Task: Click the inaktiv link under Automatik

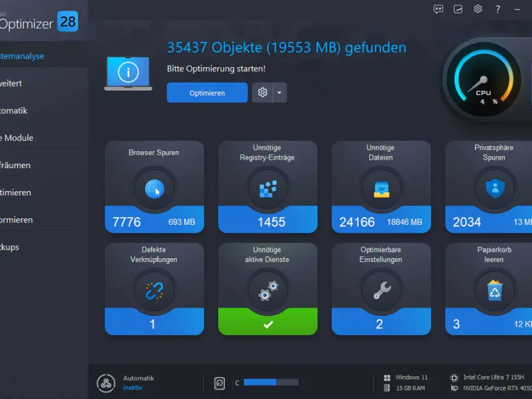Action: (x=132, y=388)
